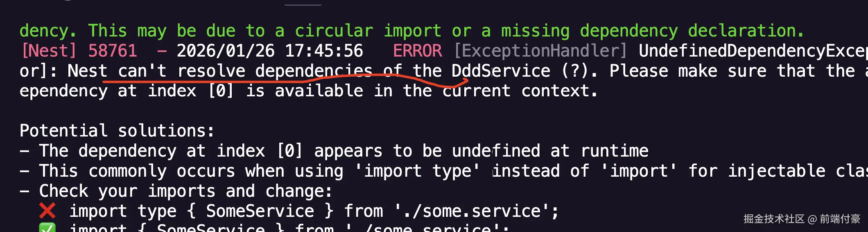This screenshot has height=232, width=868.
Task: Click the red cross mark emoji
Action: 47,211
